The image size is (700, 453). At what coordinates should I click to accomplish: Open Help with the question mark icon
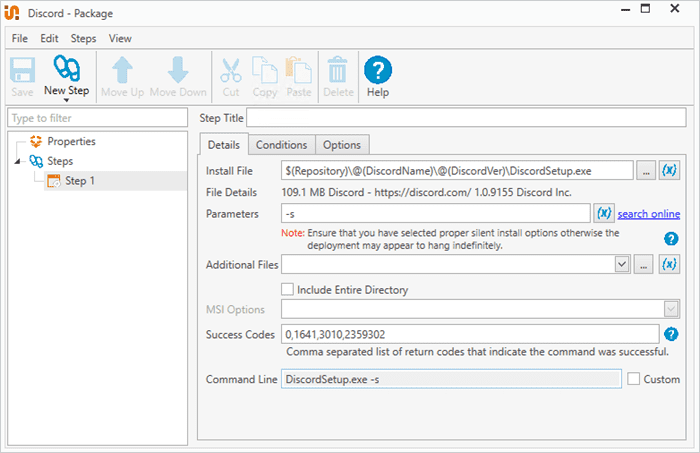point(378,70)
